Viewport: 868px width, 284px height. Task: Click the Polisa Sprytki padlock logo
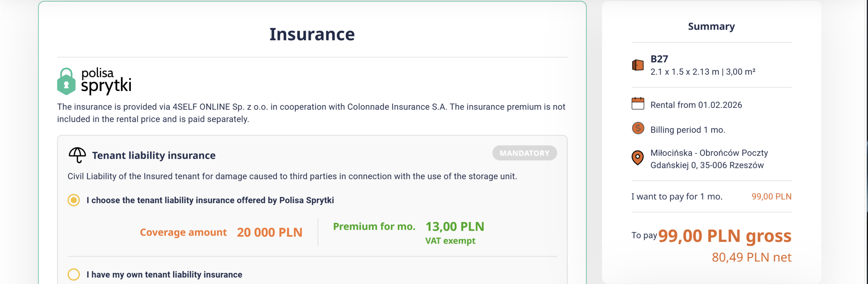pos(66,81)
